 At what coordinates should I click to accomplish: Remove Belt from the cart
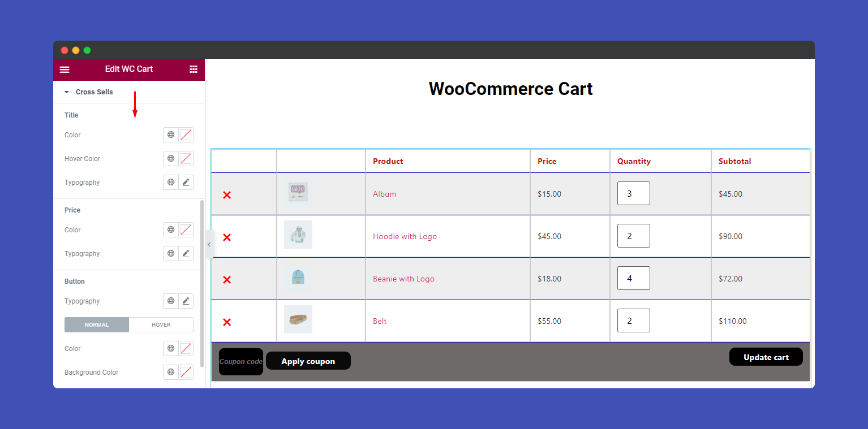click(227, 322)
